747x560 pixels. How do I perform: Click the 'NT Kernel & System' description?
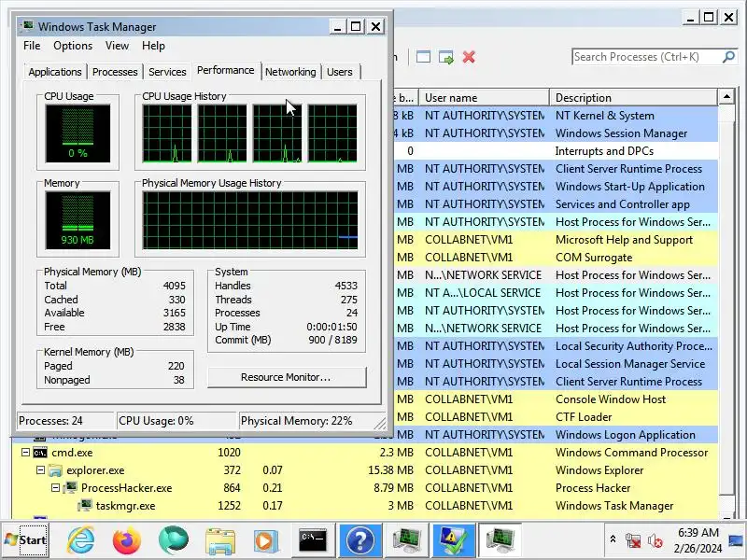[x=604, y=116]
